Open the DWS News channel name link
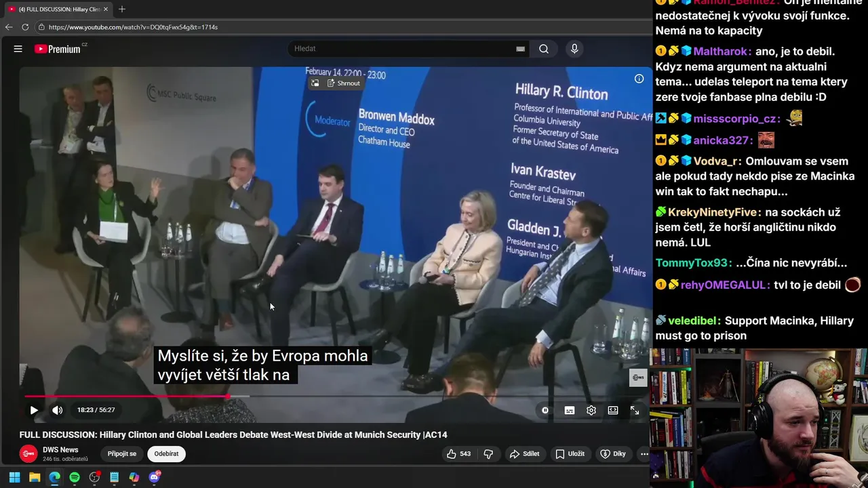 tap(60, 450)
